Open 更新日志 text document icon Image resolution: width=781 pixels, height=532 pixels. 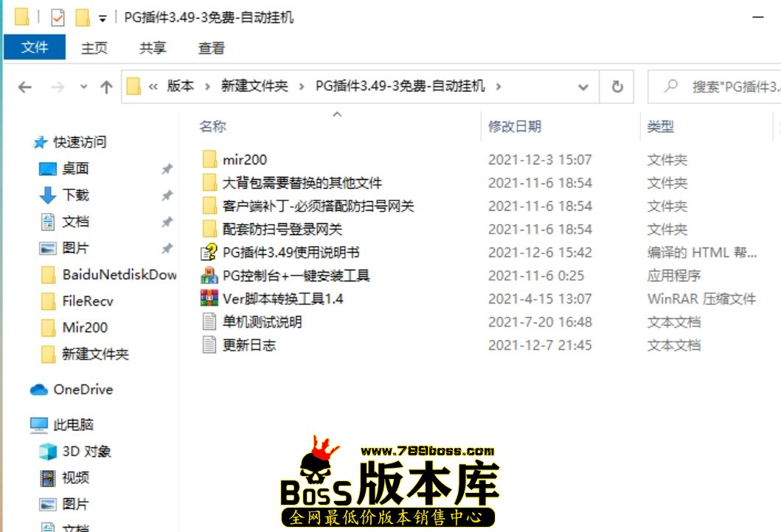tap(209, 345)
